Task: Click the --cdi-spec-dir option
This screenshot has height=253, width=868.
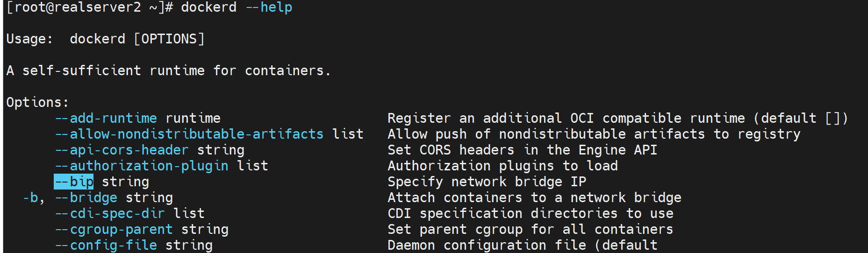Action: [x=110, y=213]
